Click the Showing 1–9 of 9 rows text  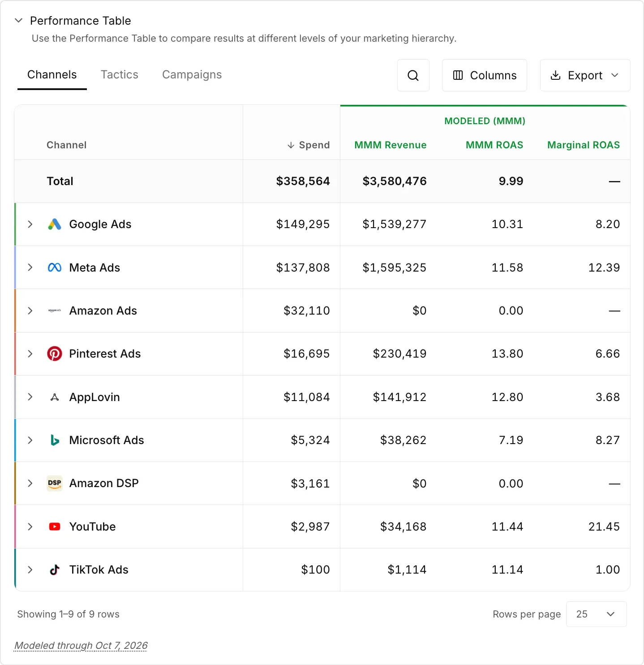tap(69, 614)
